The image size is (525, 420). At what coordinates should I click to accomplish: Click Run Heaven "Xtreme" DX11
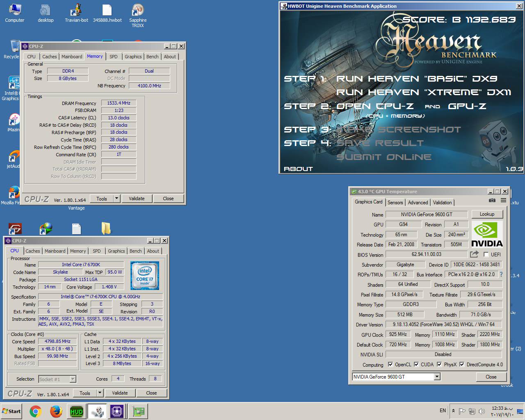tap(424, 92)
